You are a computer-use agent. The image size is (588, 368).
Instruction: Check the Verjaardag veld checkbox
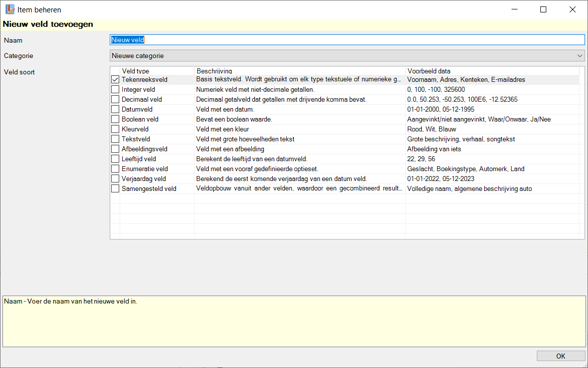coord(115,179)
